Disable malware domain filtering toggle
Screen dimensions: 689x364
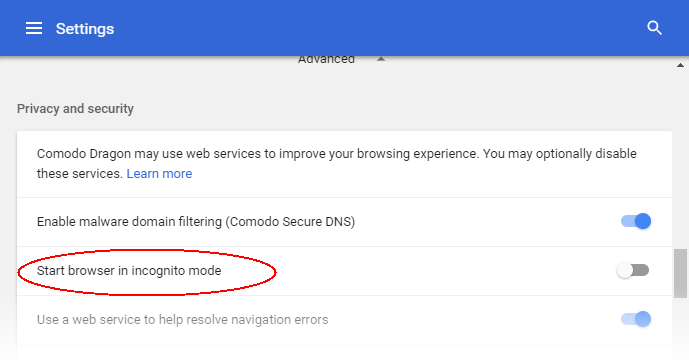coord(636,221)
